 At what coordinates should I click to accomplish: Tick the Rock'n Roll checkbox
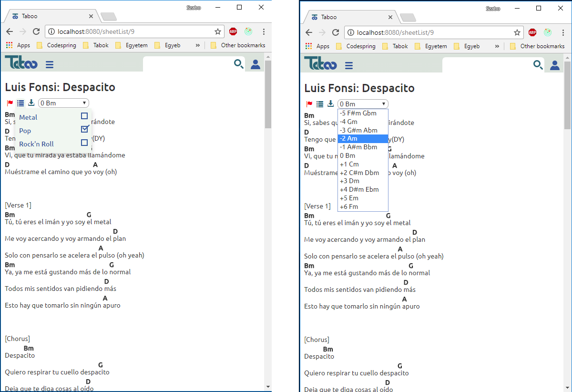pyautogui.click(x=84, y=143)
